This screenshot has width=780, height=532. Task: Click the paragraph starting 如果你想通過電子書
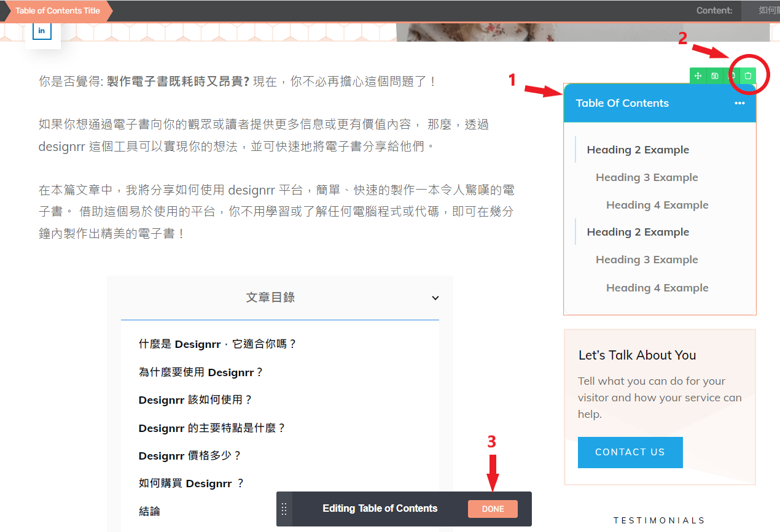coord(263,136)
